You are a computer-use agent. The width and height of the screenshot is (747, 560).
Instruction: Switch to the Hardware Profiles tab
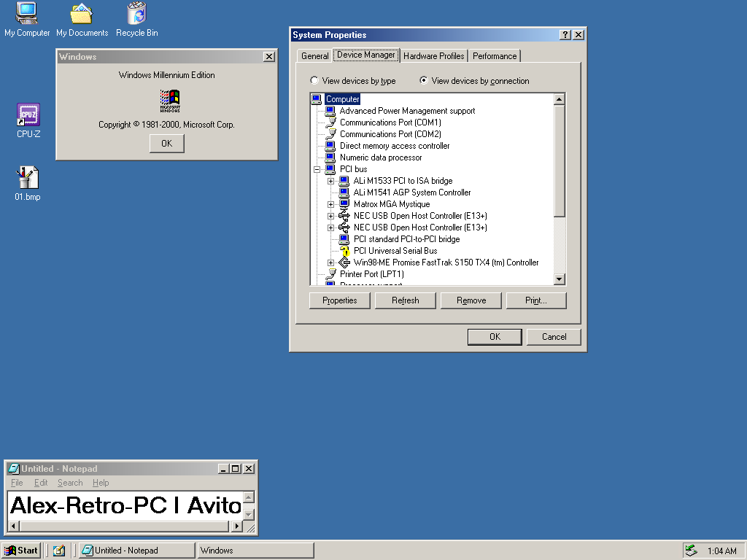(433, 56)
